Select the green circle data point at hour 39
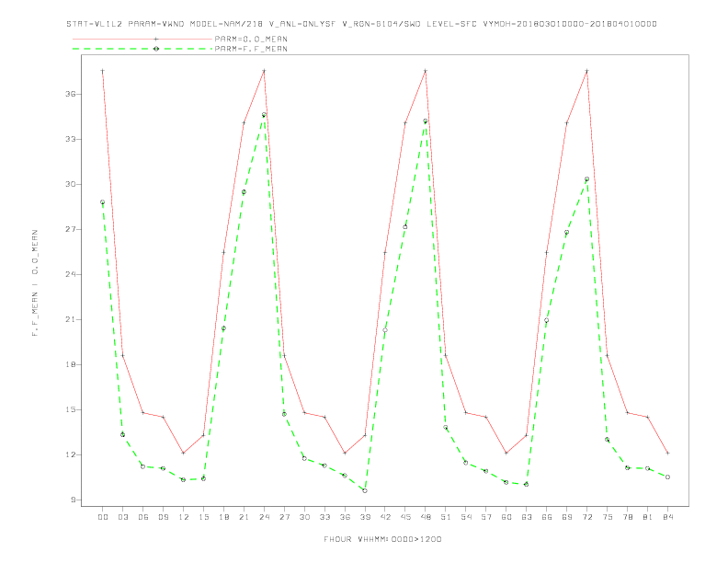The width and height of the screenshot is (728, 563). coord(365,490)
